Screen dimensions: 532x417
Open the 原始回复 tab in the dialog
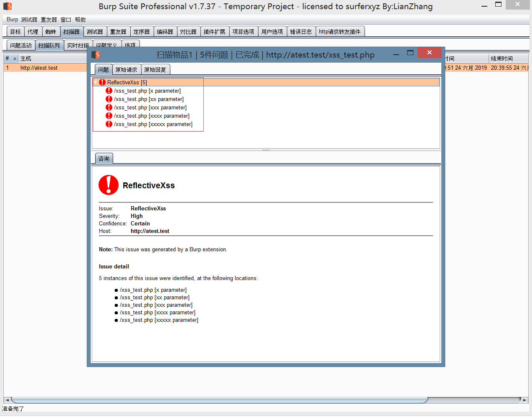pos(155,70)
